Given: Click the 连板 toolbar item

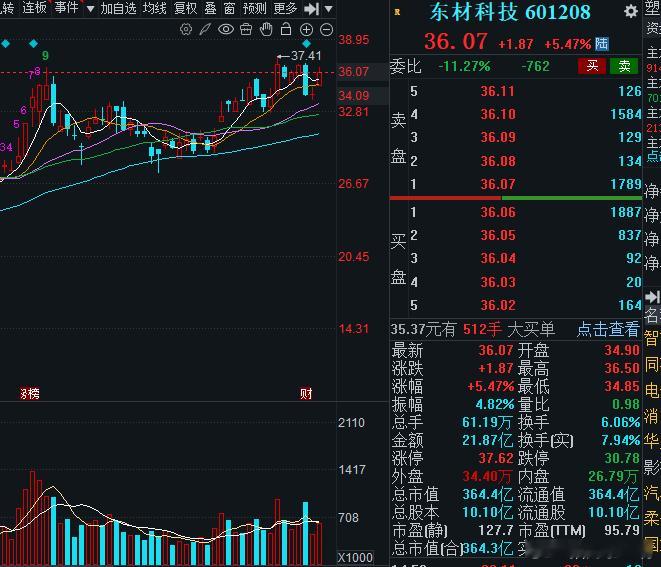Looking at the screenshot, I should [34, 8].
